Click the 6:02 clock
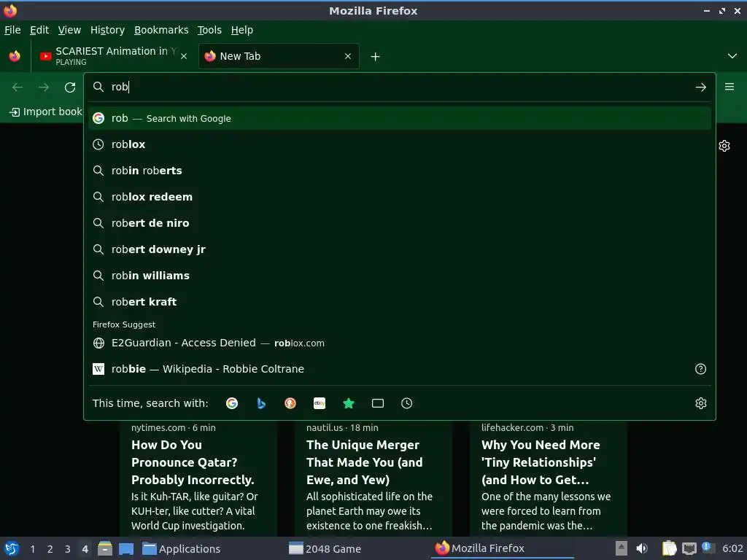This screenshot has height=560, width=747. (x=732, y=548)
